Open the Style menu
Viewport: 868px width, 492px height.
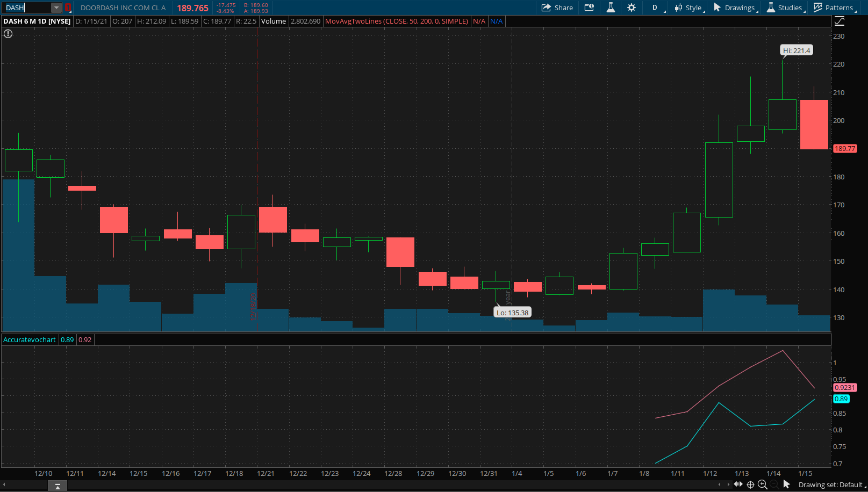688,8
